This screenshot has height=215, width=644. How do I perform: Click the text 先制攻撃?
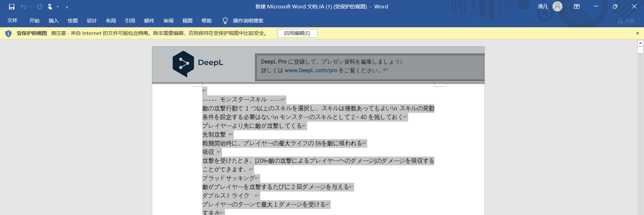pos(214,134)
